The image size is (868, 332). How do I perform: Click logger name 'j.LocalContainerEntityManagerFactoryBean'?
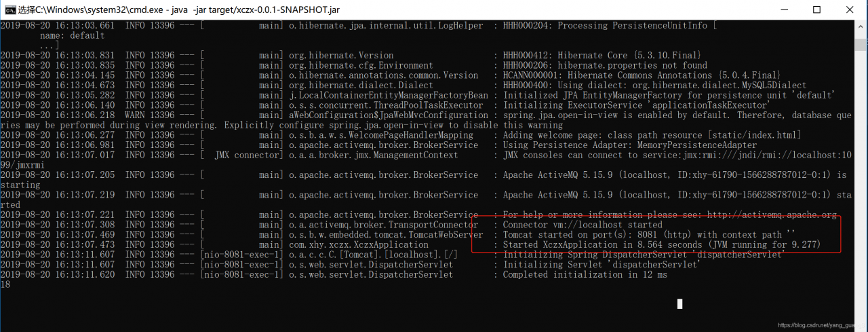[389, 95]
